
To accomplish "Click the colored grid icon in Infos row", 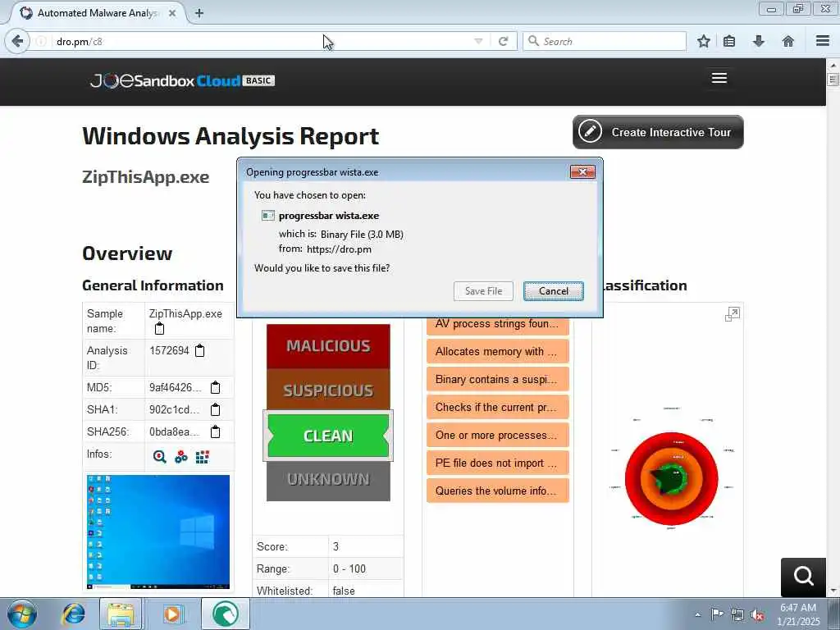I will pyautogui.click(x=202, y=456).
